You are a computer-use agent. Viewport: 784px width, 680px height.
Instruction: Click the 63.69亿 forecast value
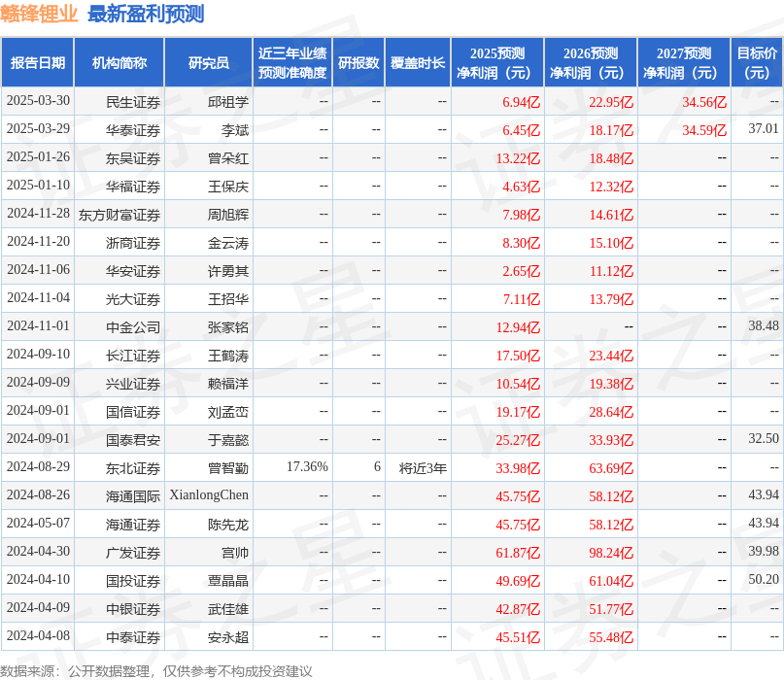611,468
